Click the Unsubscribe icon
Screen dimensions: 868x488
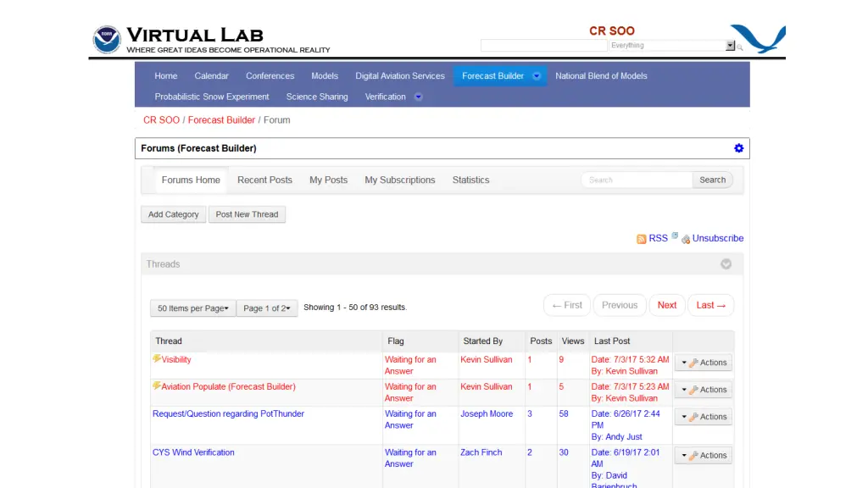685,239
